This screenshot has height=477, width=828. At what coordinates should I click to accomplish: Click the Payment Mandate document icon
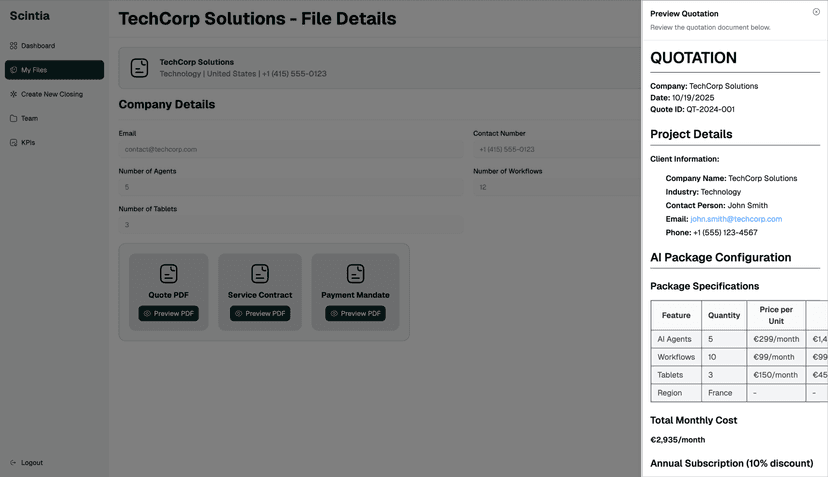(355, 273)
